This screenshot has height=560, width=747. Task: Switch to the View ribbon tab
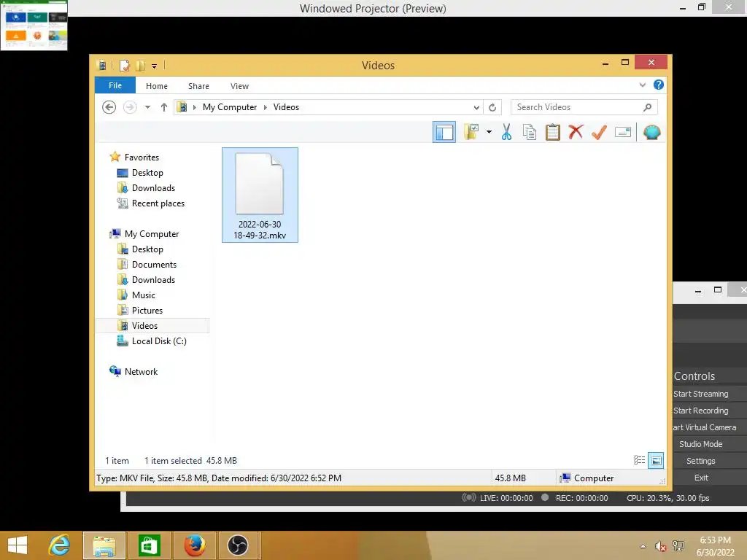click(239, 86)
